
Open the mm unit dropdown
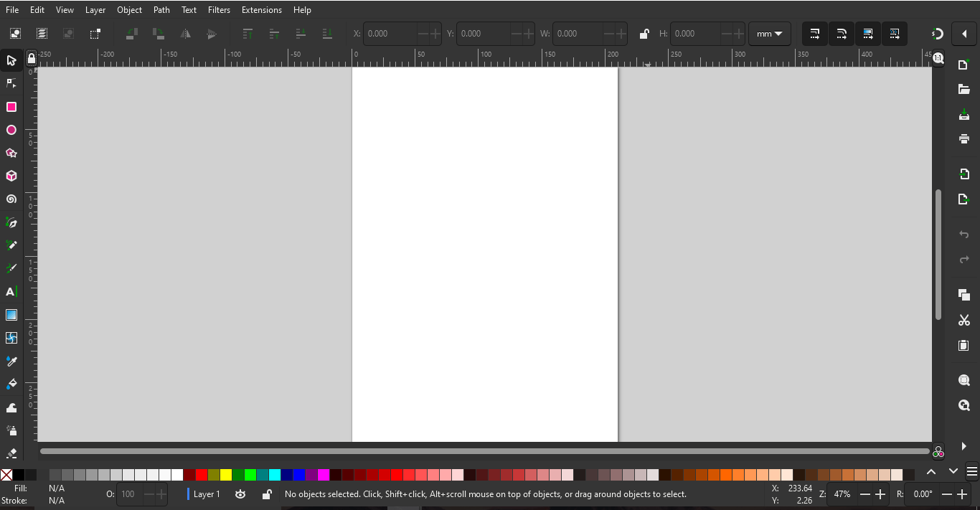[769, 34]
